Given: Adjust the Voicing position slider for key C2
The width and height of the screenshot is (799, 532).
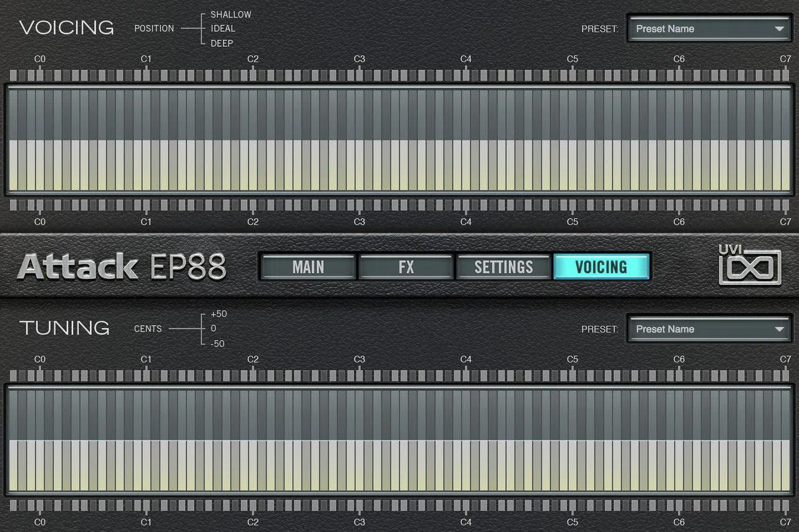Looking at the screenshot, I should click(253, 140).
